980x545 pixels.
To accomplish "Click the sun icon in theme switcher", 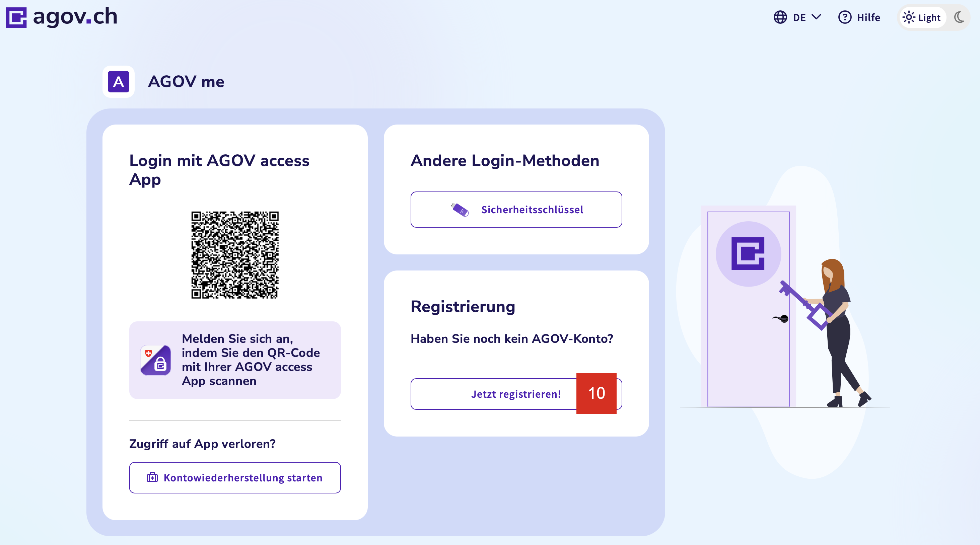I will tap(908, 17).
